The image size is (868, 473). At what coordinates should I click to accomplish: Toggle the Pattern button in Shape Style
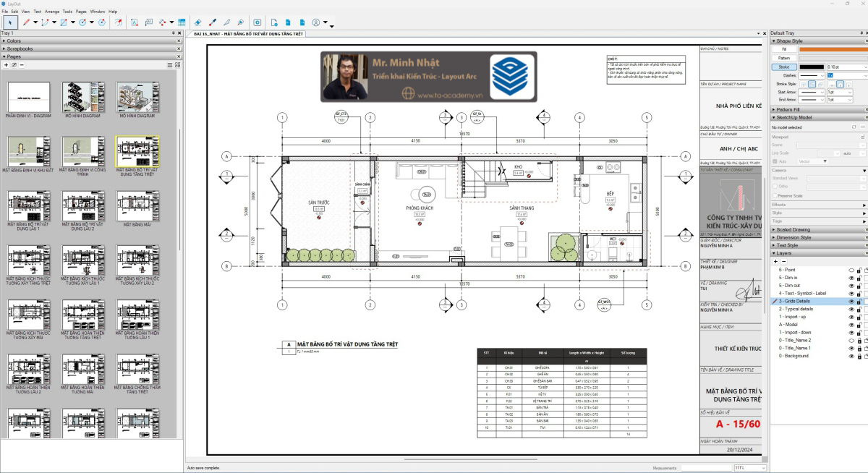(784, 58)
